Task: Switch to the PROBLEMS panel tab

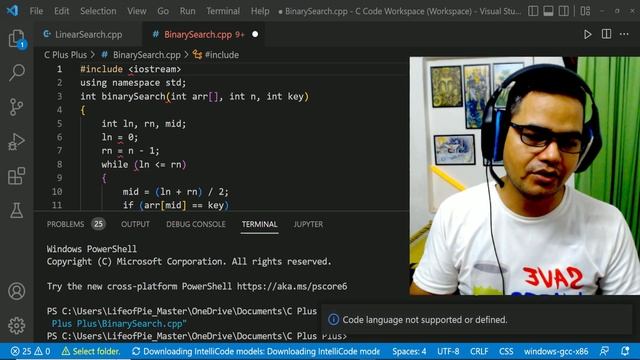Action: click(x=65, y=224)
